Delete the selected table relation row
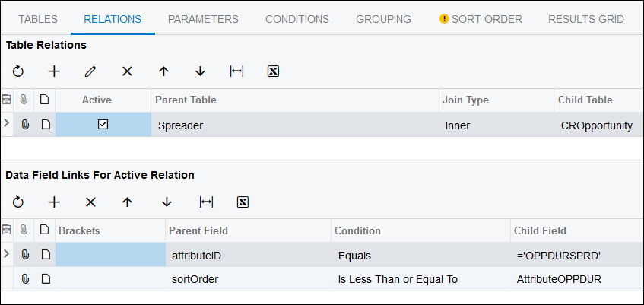The image size is (644, 305). click(127, 71)
